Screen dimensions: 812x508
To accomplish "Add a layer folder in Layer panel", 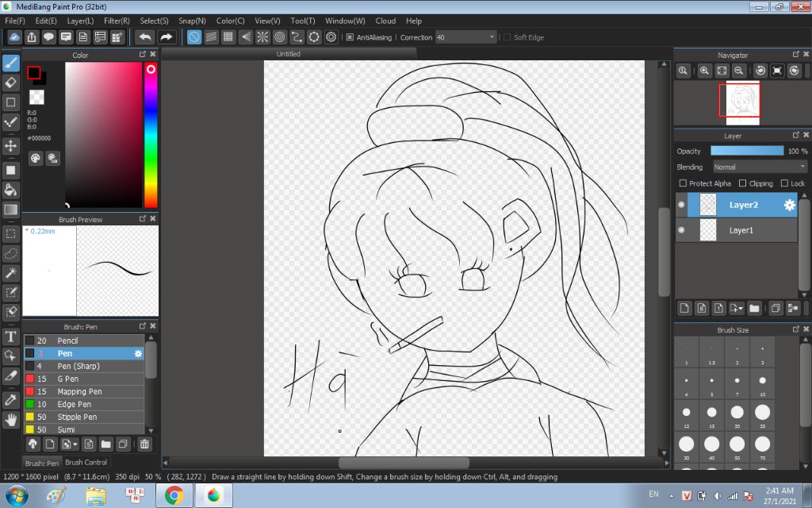I will (754, 309).
